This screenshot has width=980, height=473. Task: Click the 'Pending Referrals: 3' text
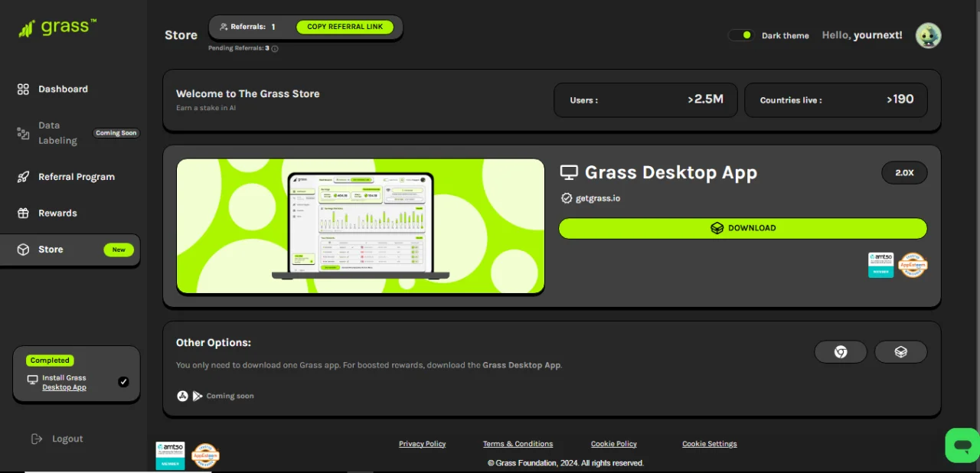239,48
